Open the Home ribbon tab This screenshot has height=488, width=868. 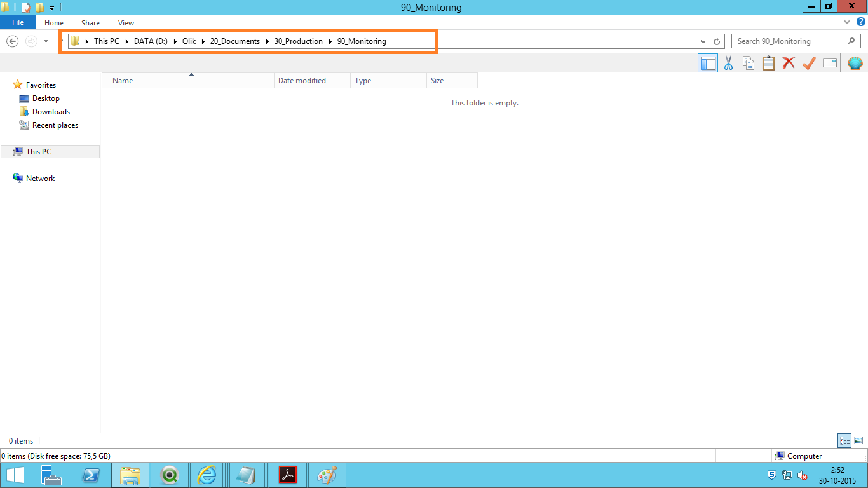pos(54,23)
